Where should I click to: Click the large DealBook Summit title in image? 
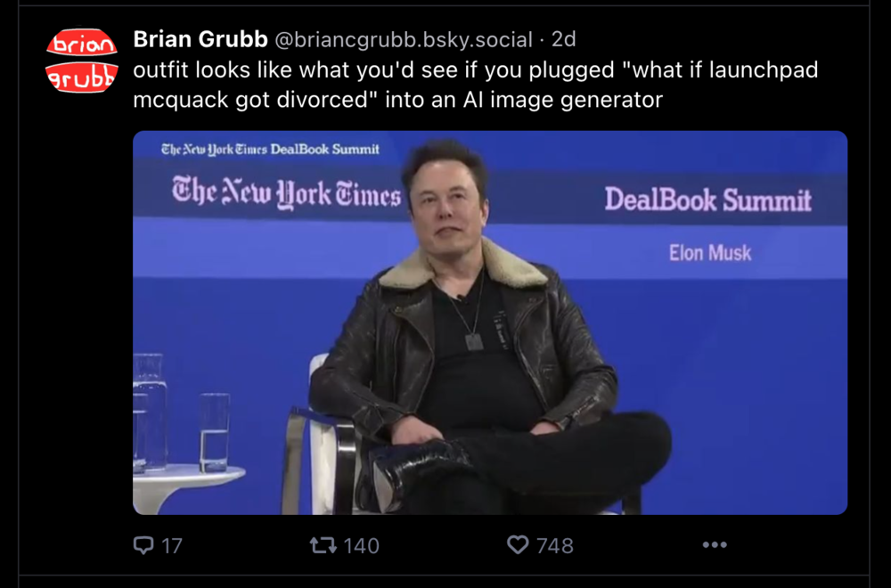click(x=708, y=200)
